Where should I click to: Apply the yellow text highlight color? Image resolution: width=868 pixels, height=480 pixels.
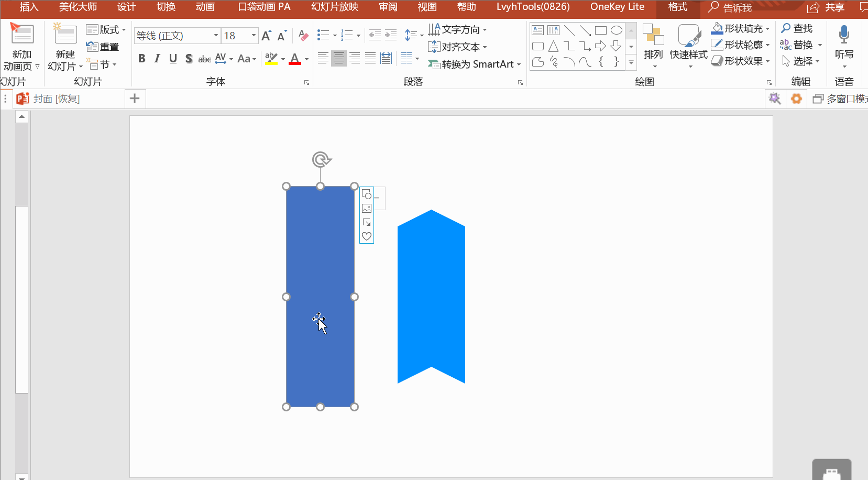271,58
